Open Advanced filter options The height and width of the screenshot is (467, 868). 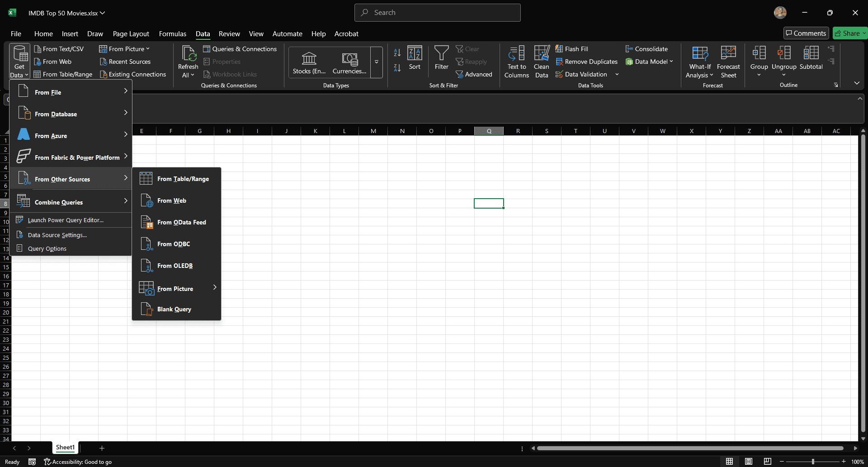coord(474,74)
